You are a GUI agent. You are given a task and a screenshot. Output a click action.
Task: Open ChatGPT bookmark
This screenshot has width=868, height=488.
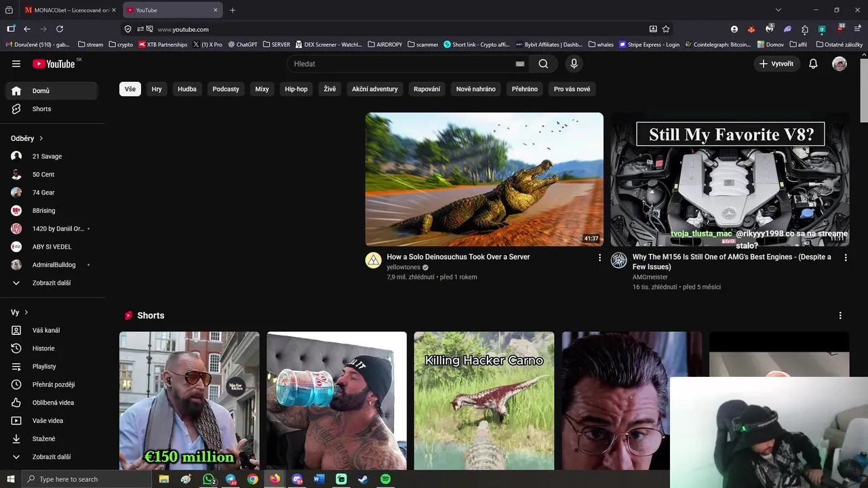[x=243, y=45]
